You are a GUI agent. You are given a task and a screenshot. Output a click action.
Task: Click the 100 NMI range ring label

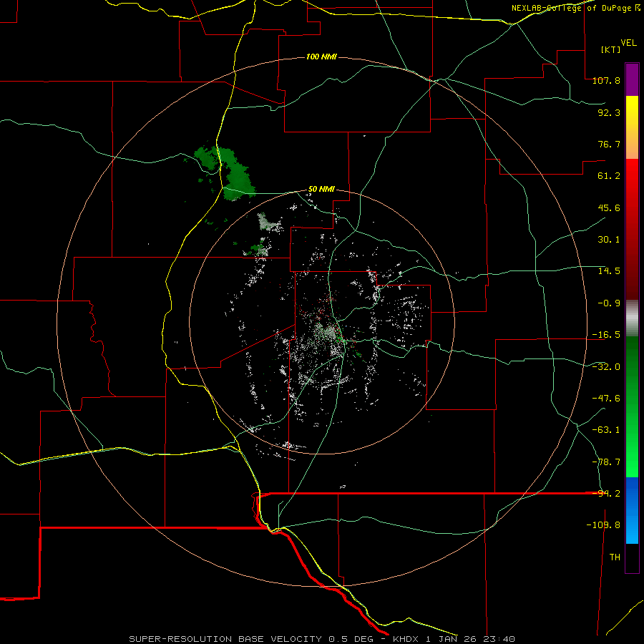(321, 57)
